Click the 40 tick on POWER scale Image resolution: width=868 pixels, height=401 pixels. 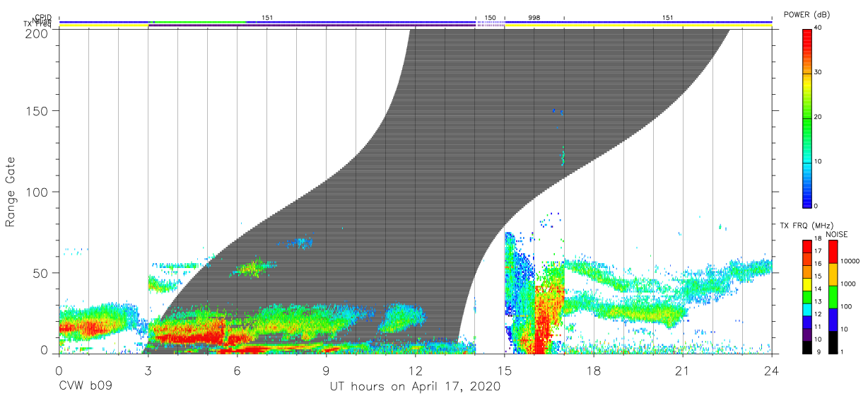(818, 28)
